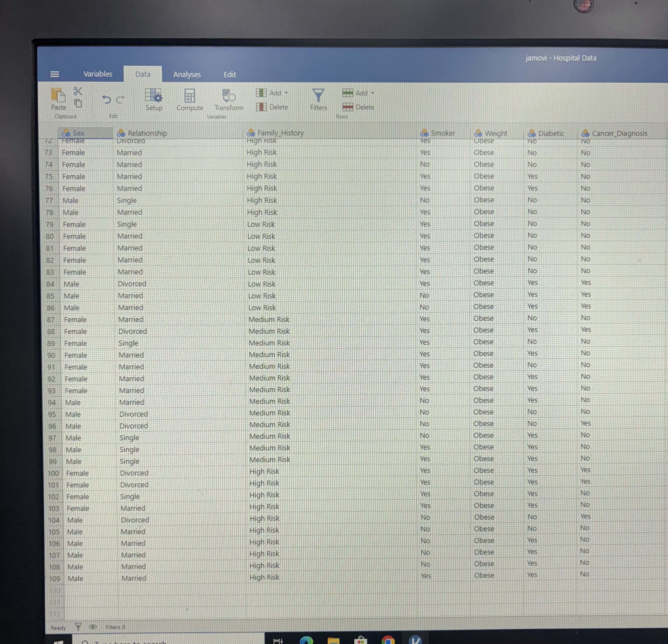The height and width of the screenshot is (644, 668).
Task: Expand the Rows Add dropdown arrow
Action: coord(372,93)
